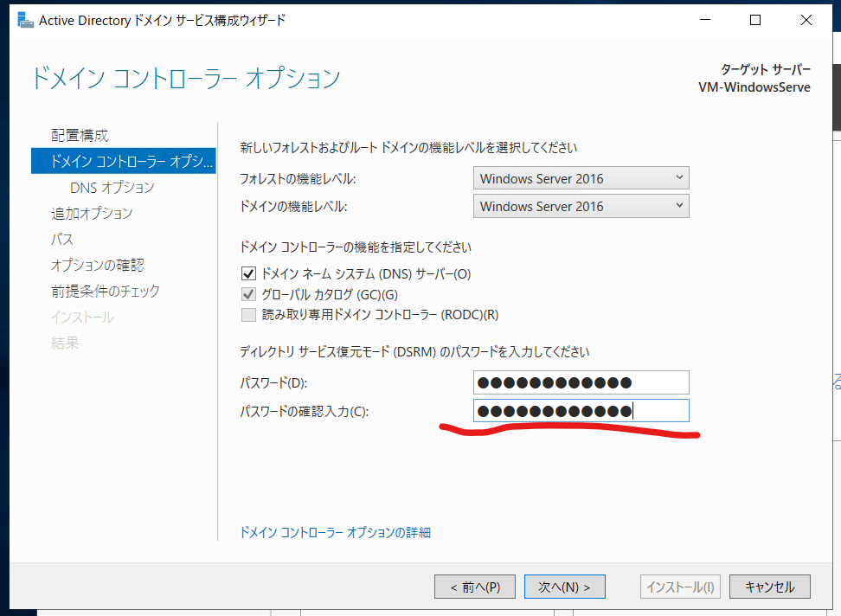Image resolution: width=841 pixels, height=616 pixels.
Task: Click the Active Directory wizard title bar icon
Action: click(x=25, y=21)
